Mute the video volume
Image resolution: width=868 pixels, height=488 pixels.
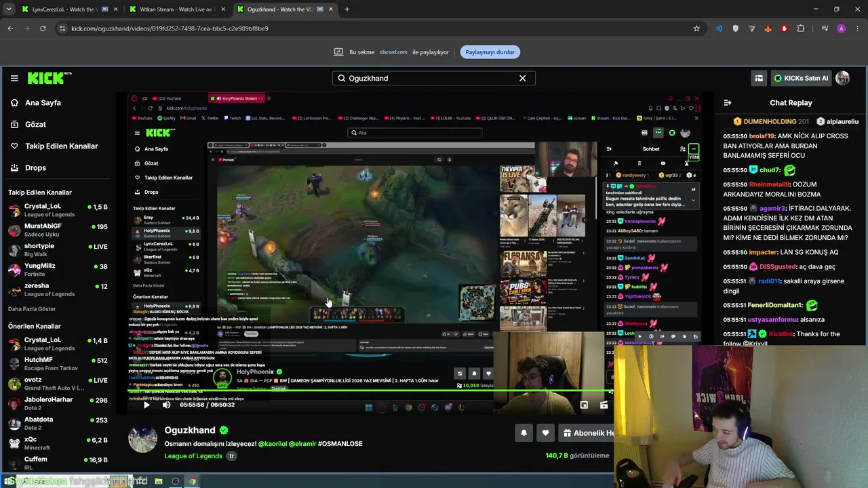(x=167, y=405)
